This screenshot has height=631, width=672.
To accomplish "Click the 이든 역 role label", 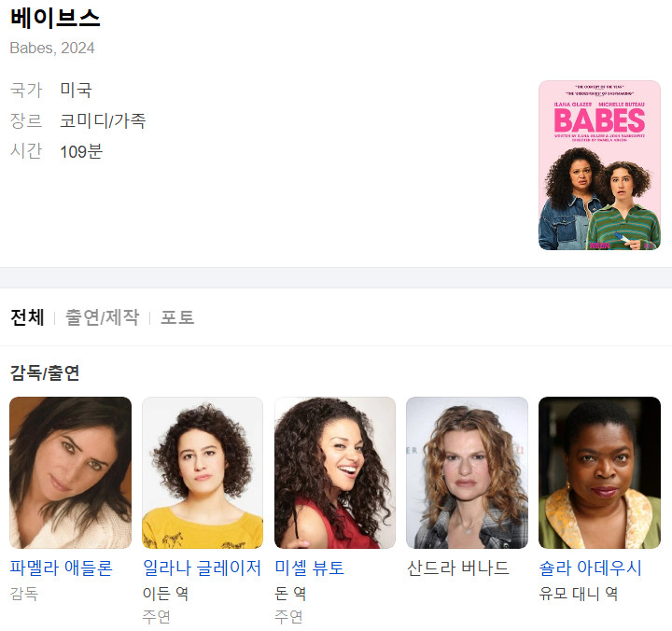I will [x=165, y=594].
